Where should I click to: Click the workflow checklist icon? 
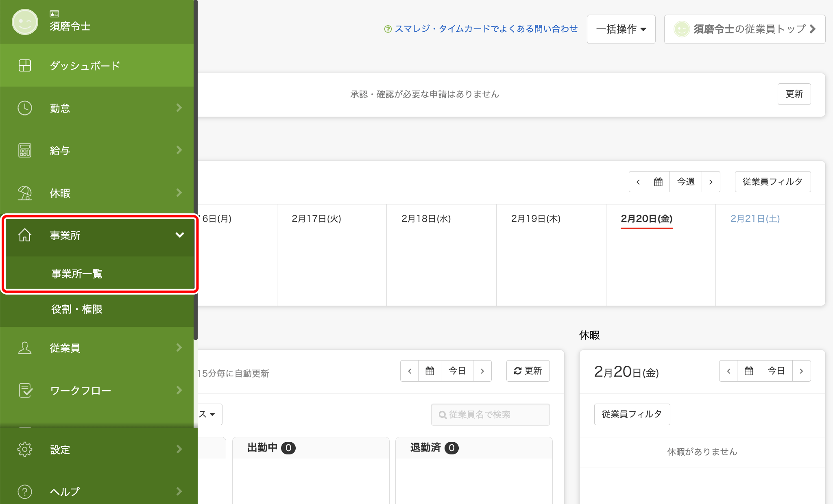pyautogui.click(x=25, y=390)
